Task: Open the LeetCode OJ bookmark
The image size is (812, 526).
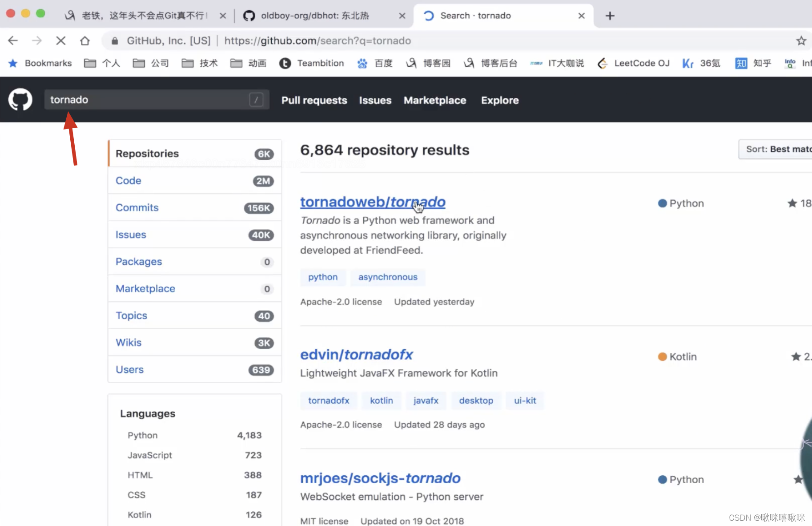Action: 633,63
